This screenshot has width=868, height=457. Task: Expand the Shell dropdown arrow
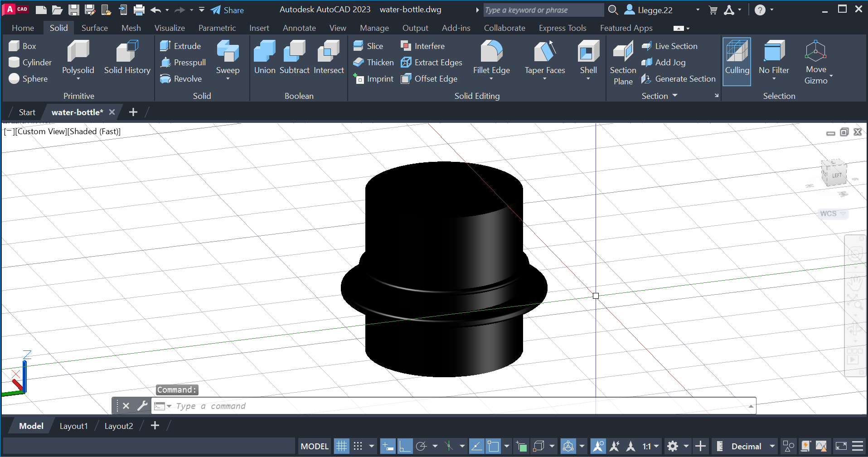(x=588, y=79)
